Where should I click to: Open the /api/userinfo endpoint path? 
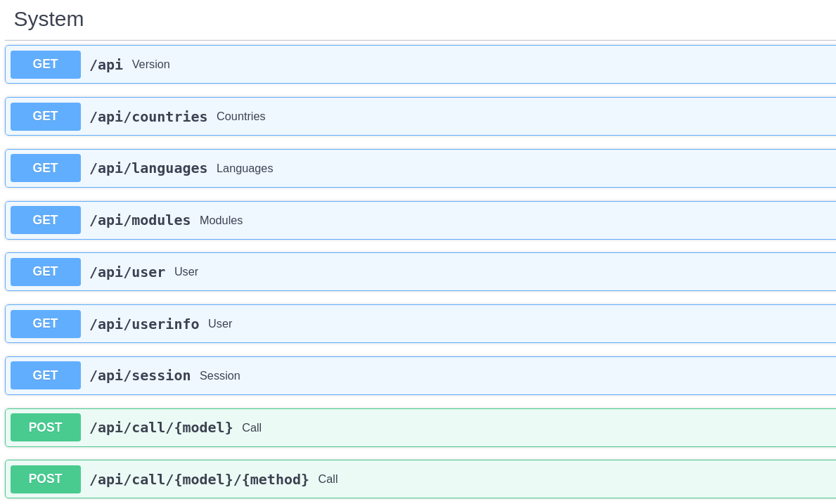pyautogui.click(x=144, y=324)
